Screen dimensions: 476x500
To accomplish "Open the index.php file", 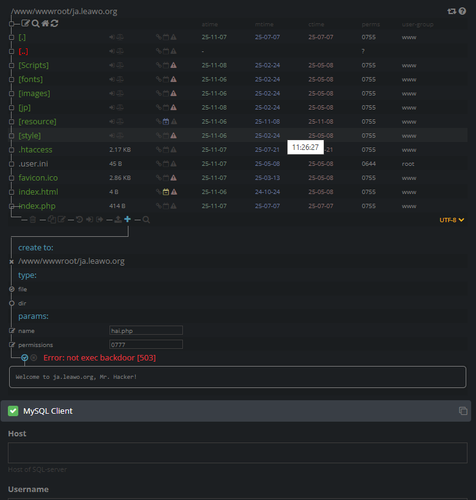I will point(37,206).
